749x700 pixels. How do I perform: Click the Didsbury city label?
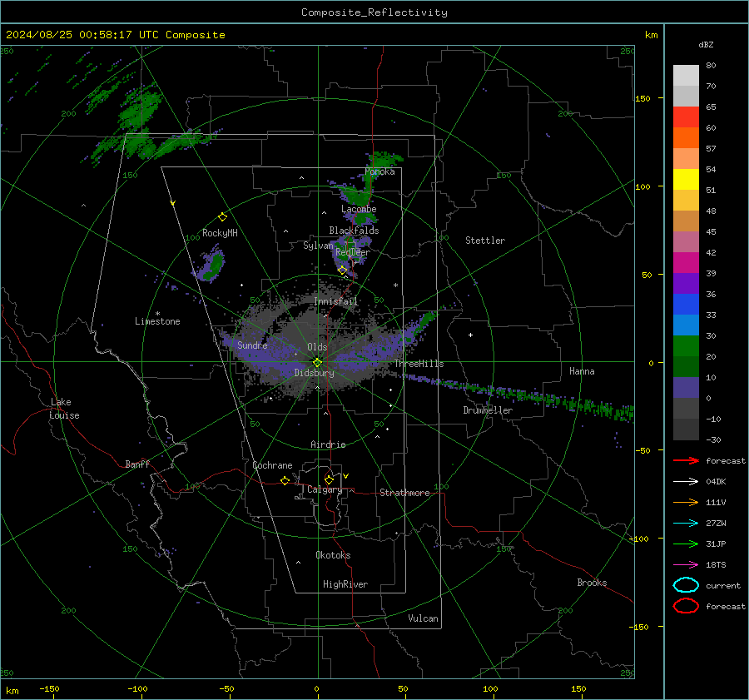(315, 373)
